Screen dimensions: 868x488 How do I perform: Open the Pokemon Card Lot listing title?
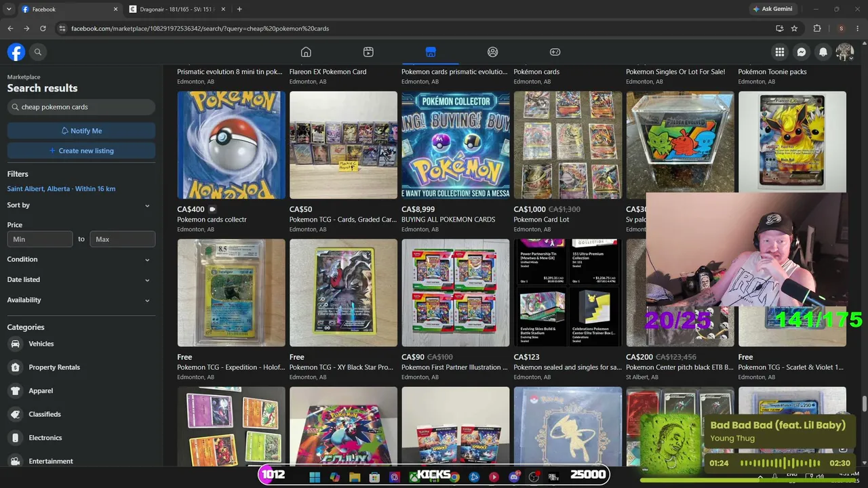[541, 220]
